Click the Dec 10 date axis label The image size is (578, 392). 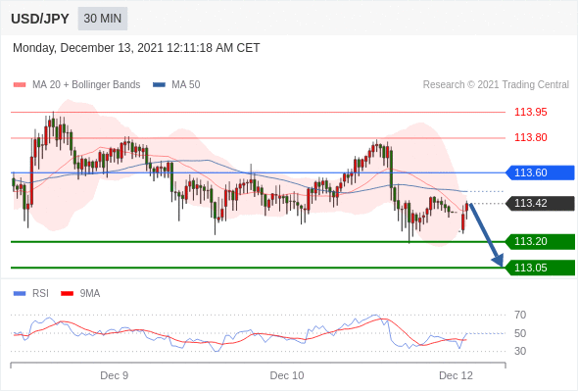pos(287,375)
